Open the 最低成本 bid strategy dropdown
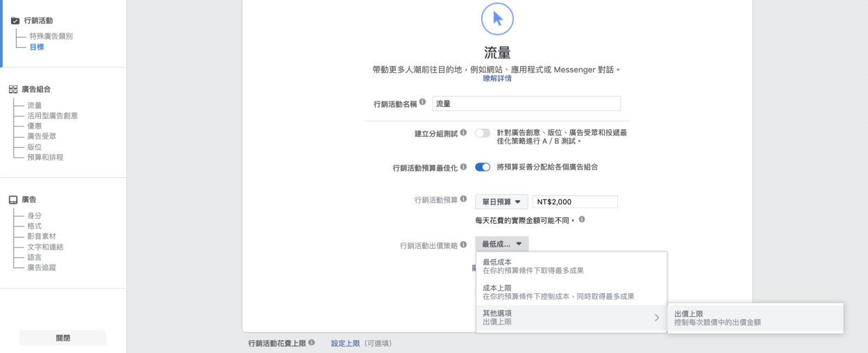 (x=502, y=244)
